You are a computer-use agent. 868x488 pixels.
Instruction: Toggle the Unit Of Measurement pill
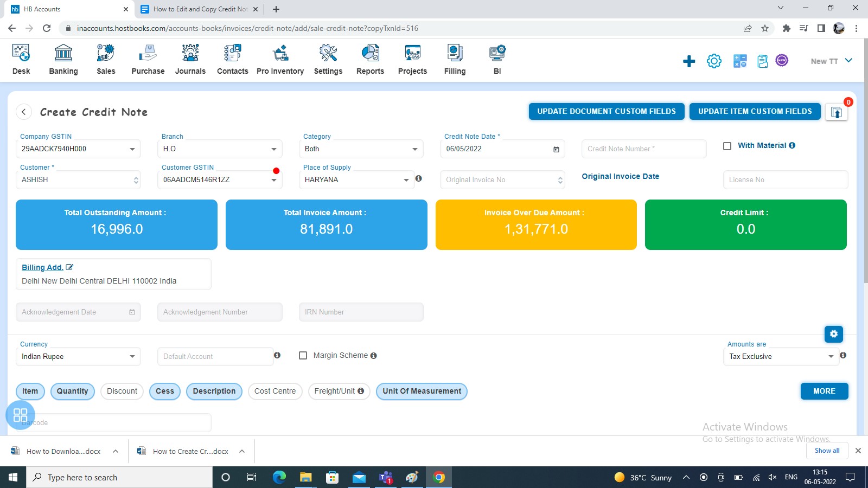click(422, 391)
